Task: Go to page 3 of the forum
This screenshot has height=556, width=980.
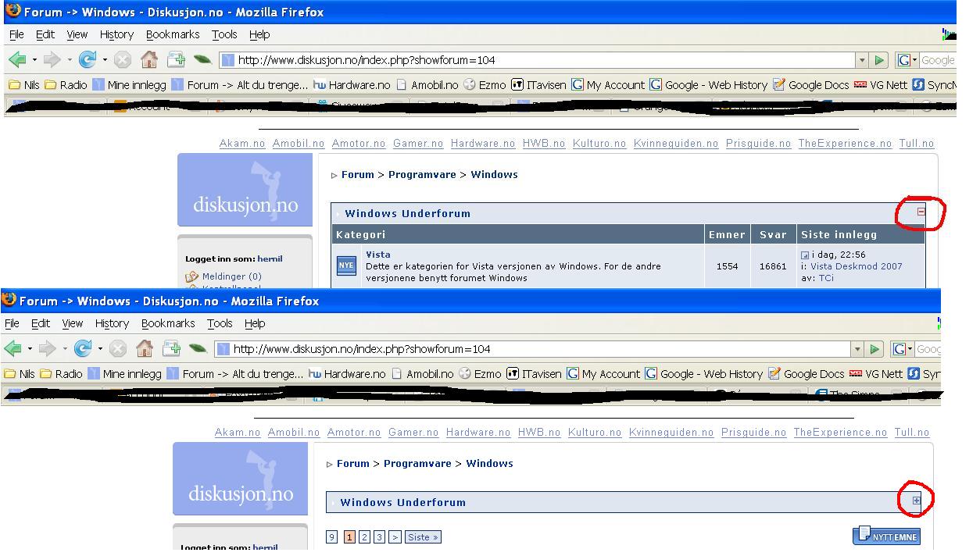Action: pos(379,537)
